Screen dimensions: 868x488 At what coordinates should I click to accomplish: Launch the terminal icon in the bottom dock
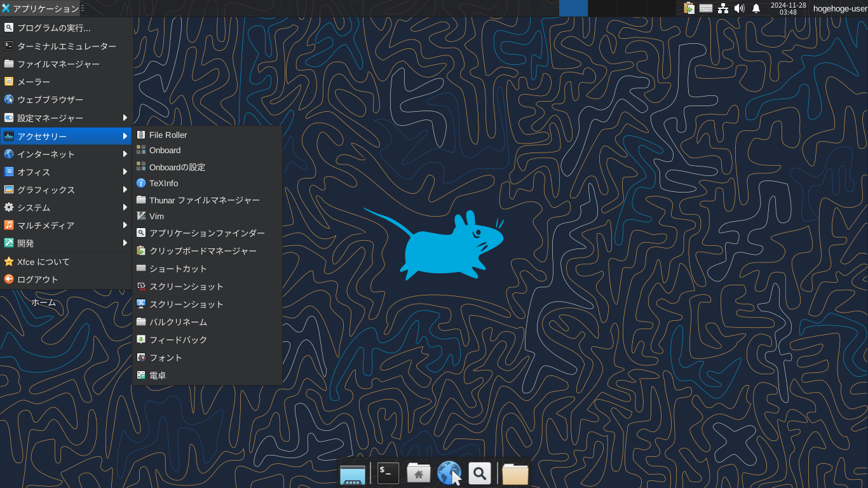(388, 473)
